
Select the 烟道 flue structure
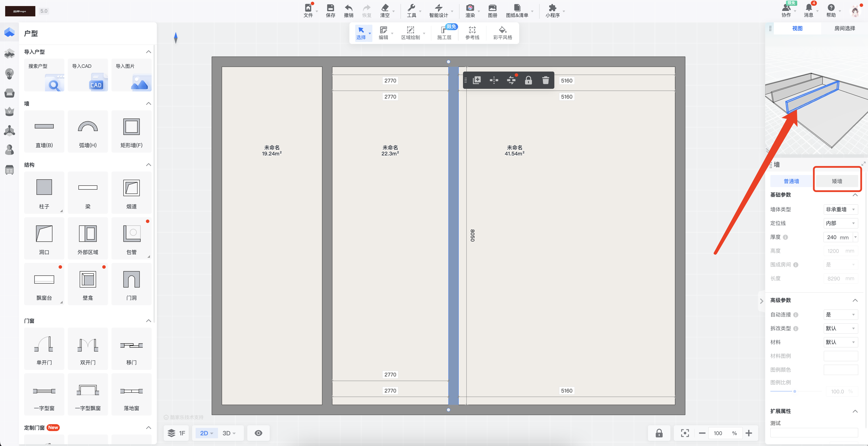132,193
